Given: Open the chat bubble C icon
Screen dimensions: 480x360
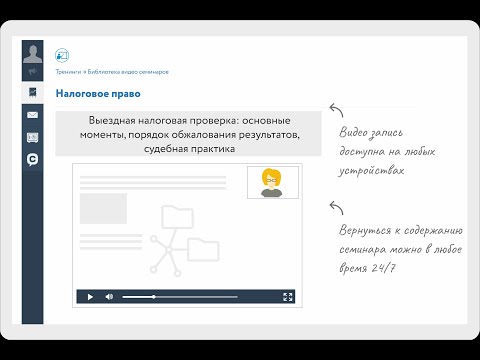Looking at the screenshot, I should [x=33, y=160].
